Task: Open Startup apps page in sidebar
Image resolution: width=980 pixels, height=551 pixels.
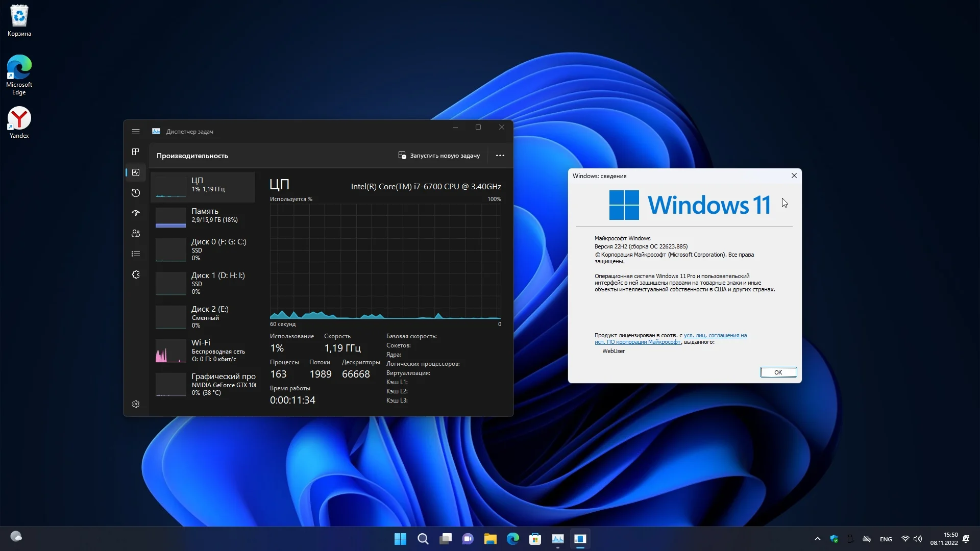Action: (136, 213)
